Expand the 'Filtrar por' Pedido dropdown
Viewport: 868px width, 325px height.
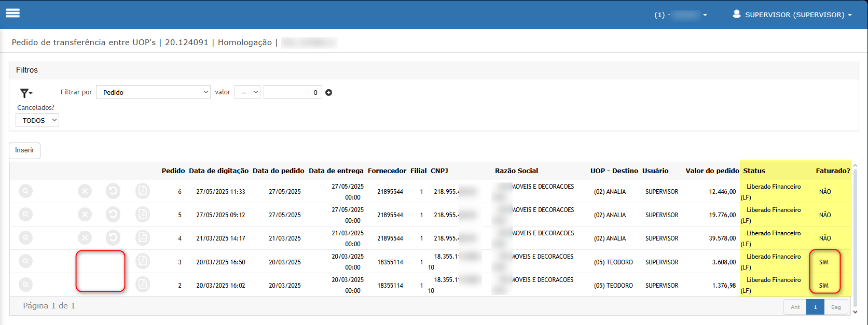(153, 92)
